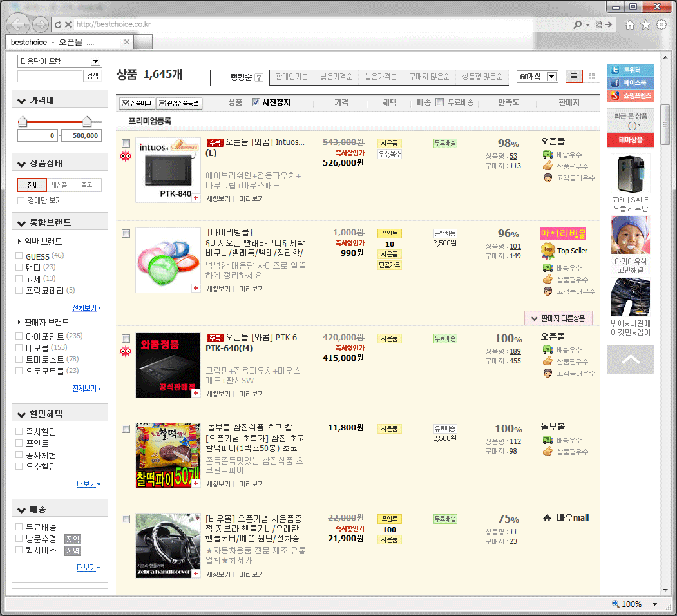Click the maximum price field 500,000

82,136
